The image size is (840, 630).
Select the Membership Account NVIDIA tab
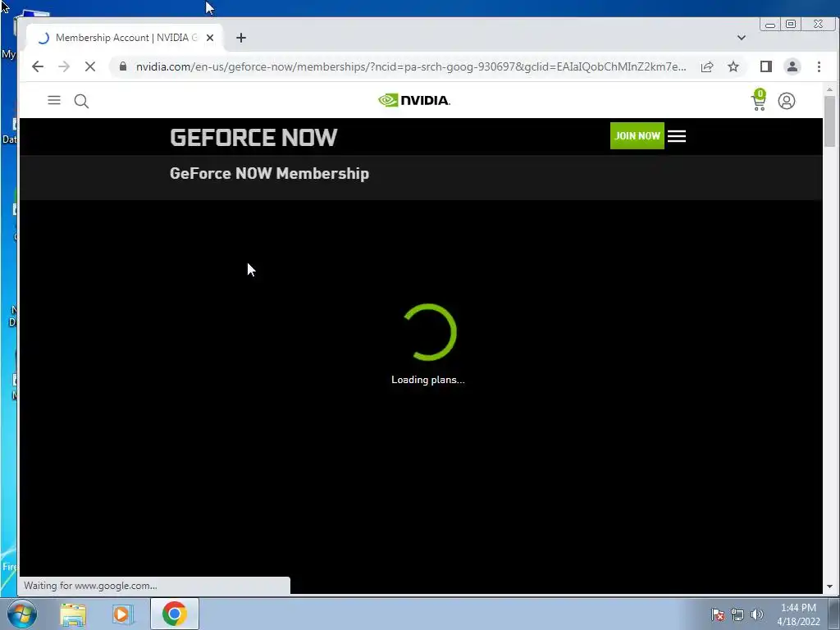(x=125, y=38)
